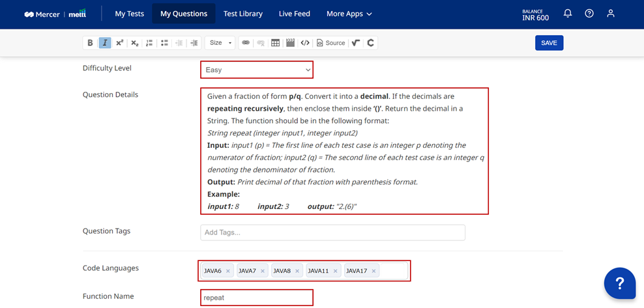The image size is (644, 308).
Task: Insert a bulleted list
Action: (164, 43)
